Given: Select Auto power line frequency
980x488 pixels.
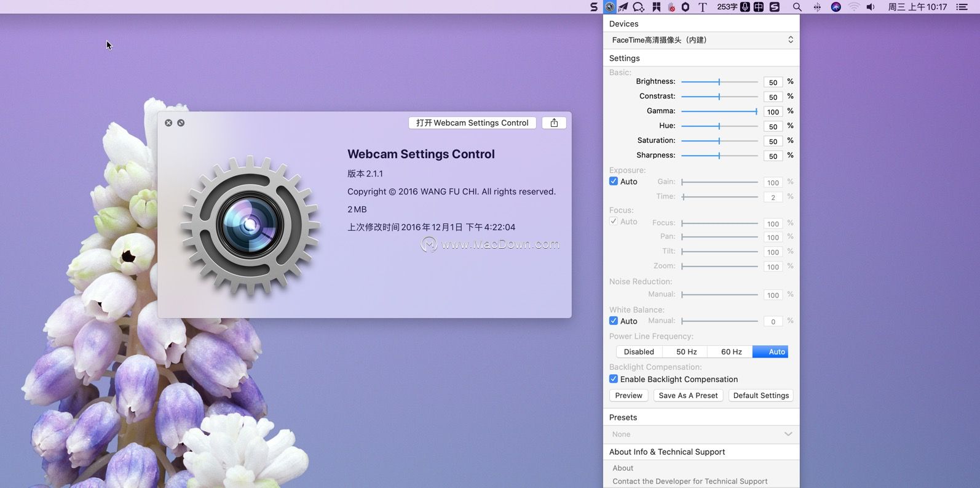Looking at the screenshot, I should click(771, 352).
